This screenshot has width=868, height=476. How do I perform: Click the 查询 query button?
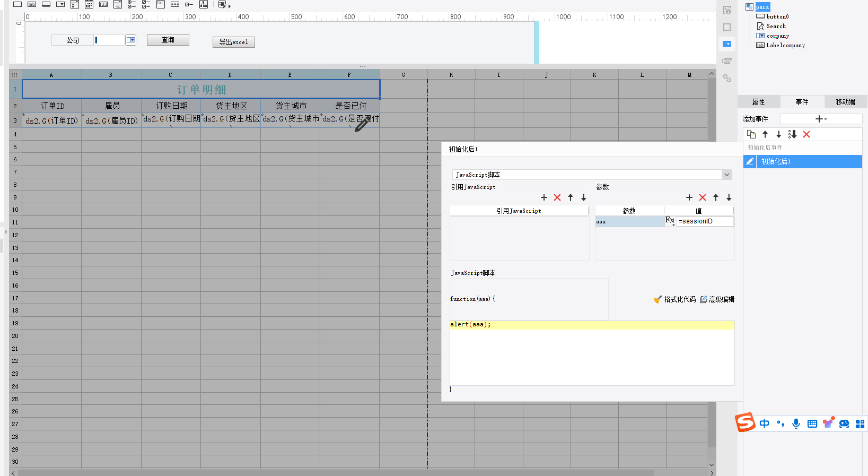point(168,40)
